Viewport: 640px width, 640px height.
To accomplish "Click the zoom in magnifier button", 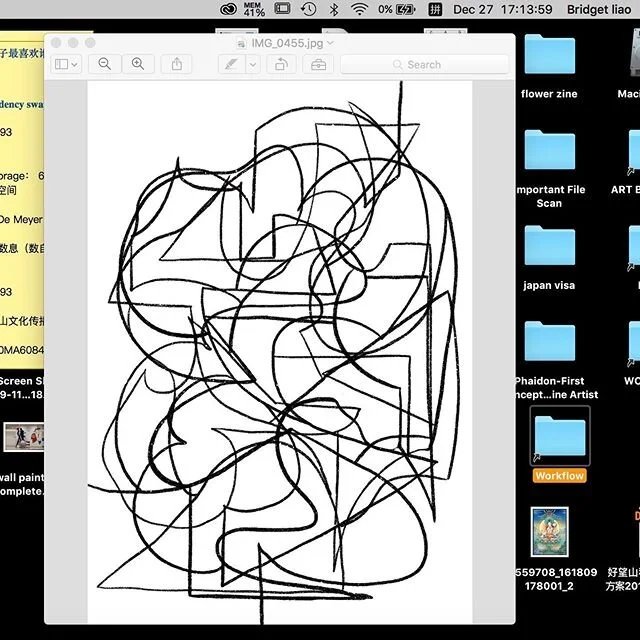I will [138, 64].
